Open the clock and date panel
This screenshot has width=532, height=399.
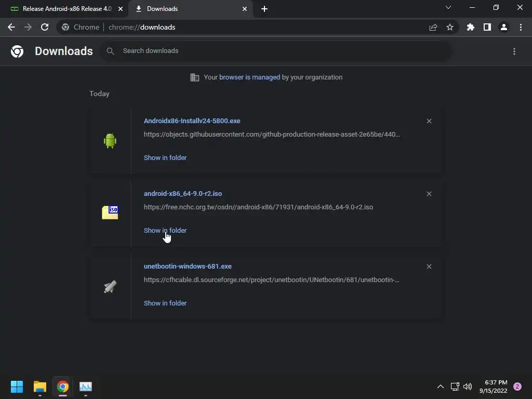494,387
